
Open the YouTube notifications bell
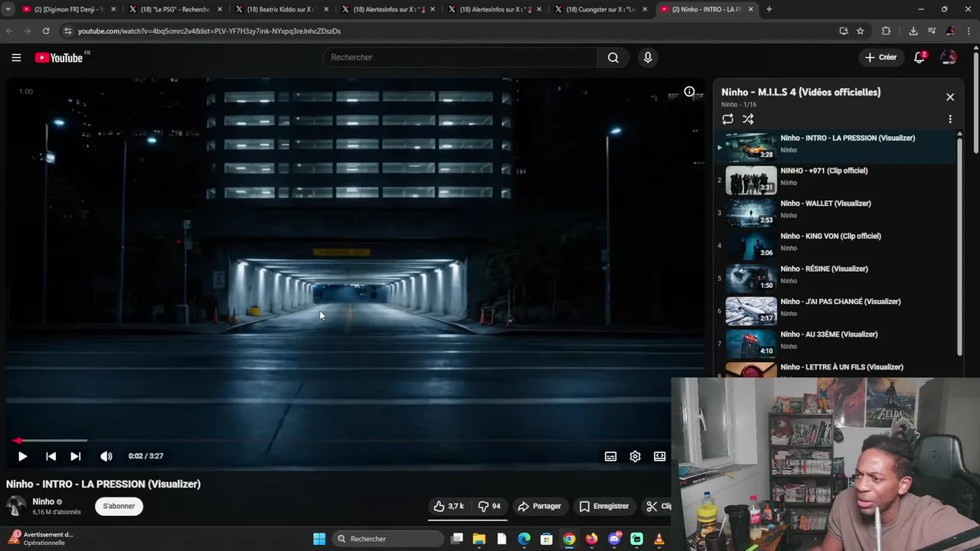tap(920, 57)
